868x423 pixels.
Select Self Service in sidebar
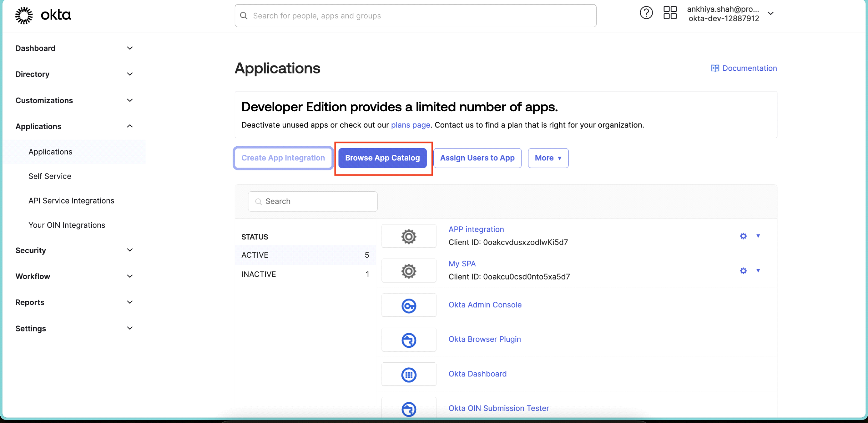click(x=50, y=176)
